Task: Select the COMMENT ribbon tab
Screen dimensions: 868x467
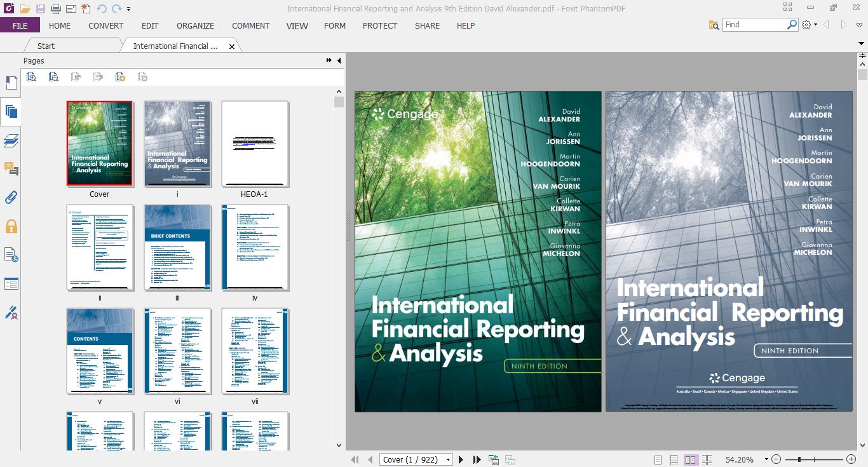Action: coord(251,25)
